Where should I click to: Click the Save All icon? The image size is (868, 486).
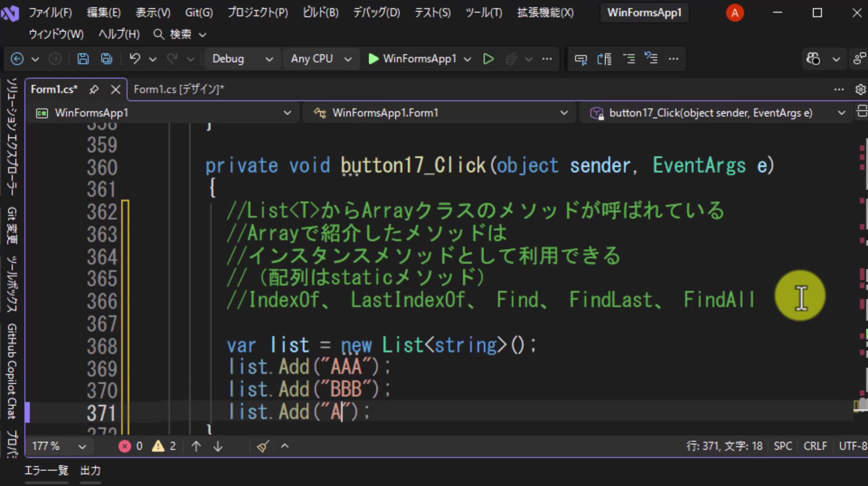click(107, 59)
